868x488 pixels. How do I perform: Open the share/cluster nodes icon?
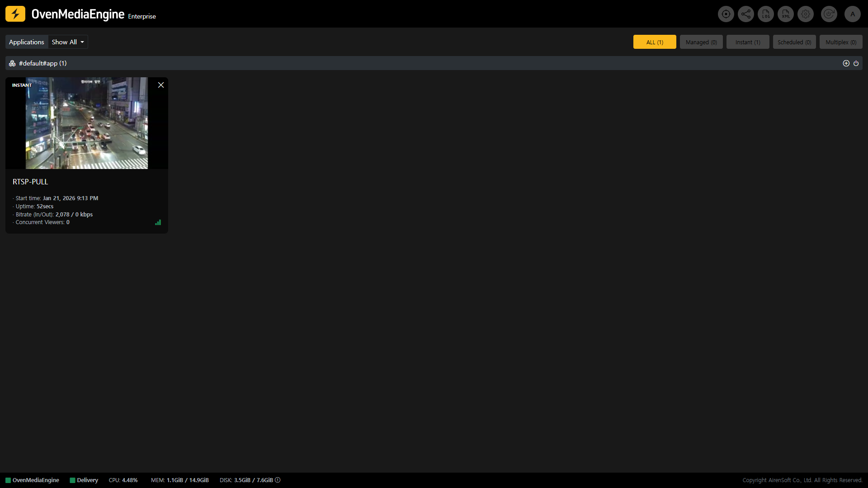click(745, 14)
